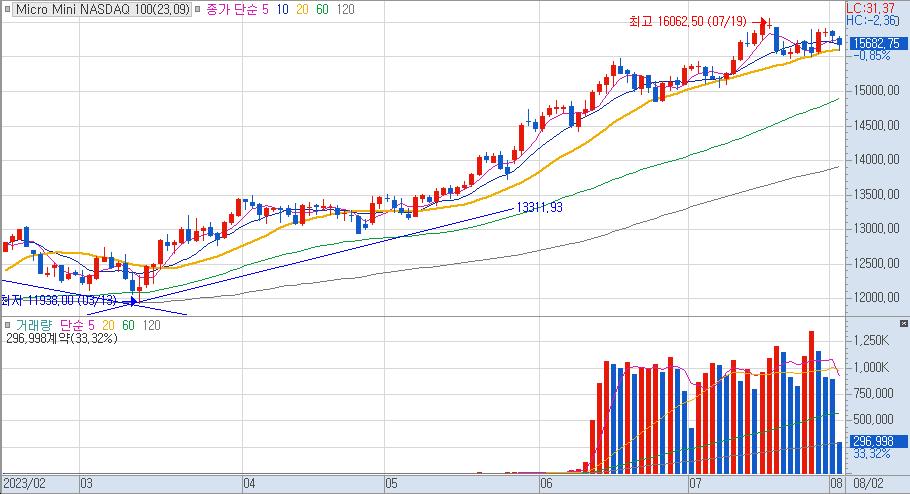Click the 12500,00 price axis label
Image resolution: width=910 pixels, height=494 pixels.
tap(876, 264)
